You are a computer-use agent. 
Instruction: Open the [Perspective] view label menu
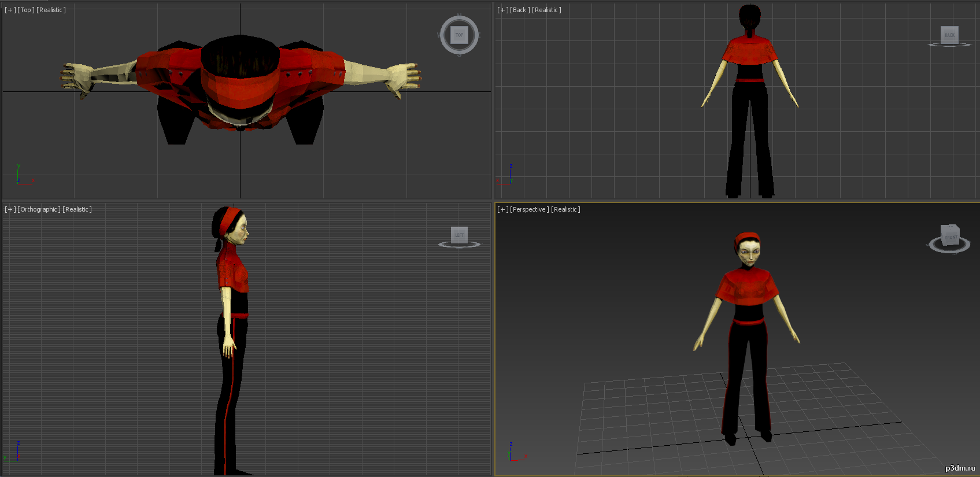[530, 209]
